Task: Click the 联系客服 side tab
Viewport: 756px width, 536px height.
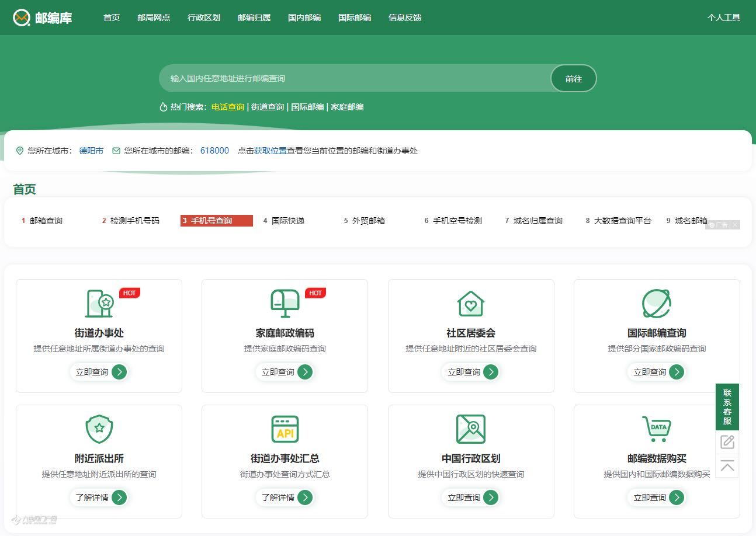Action: coord(727,407)
